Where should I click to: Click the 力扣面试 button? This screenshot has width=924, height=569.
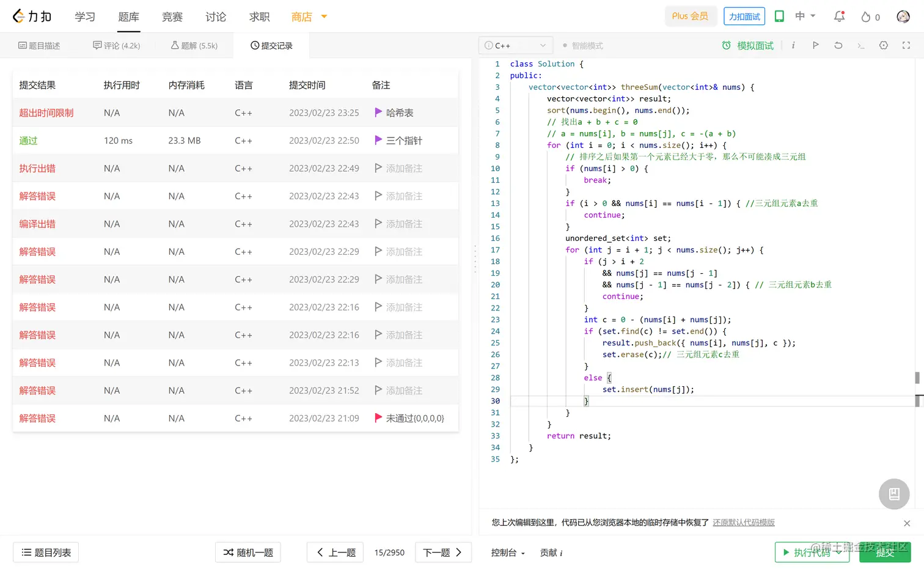point(744,17)
